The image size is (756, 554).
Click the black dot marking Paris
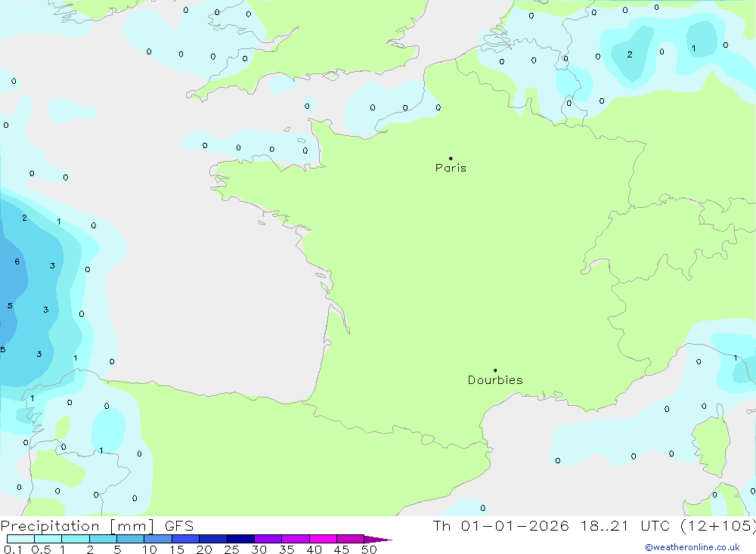pyautogui.click(x=451, y=158)
